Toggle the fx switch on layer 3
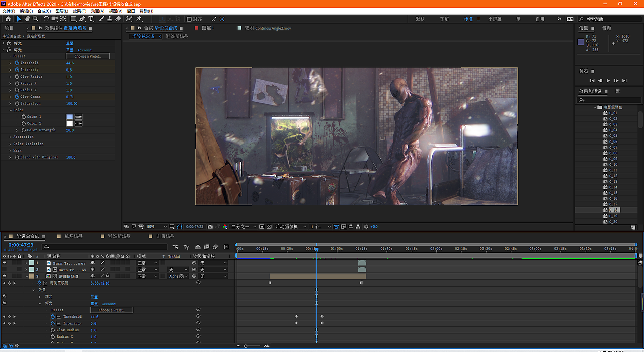Viewport: 644px width, 352px height. [107, 276]
